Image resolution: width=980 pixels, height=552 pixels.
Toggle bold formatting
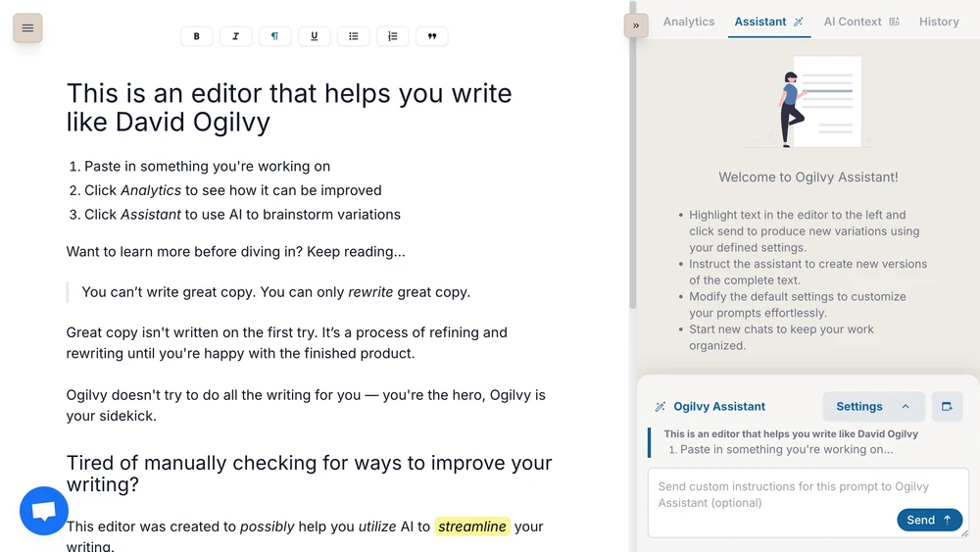196,36
